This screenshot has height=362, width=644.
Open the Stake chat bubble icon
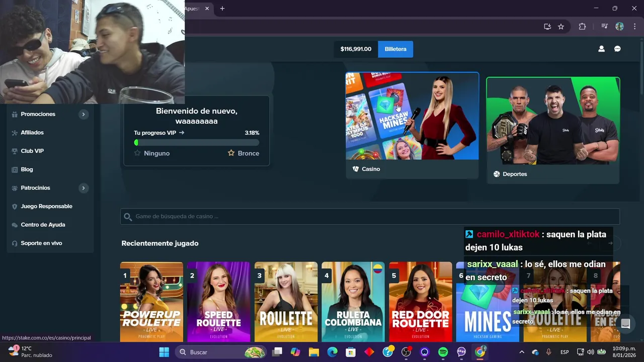click(x=617, y=49)
